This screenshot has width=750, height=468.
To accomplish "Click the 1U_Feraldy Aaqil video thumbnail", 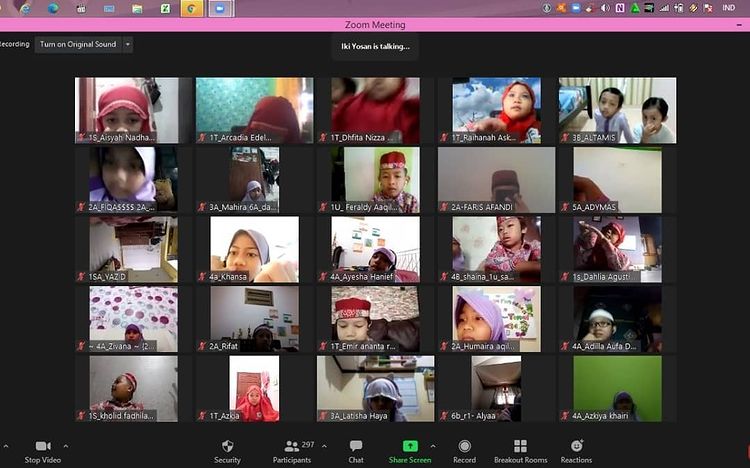I will tap(376, 180).
